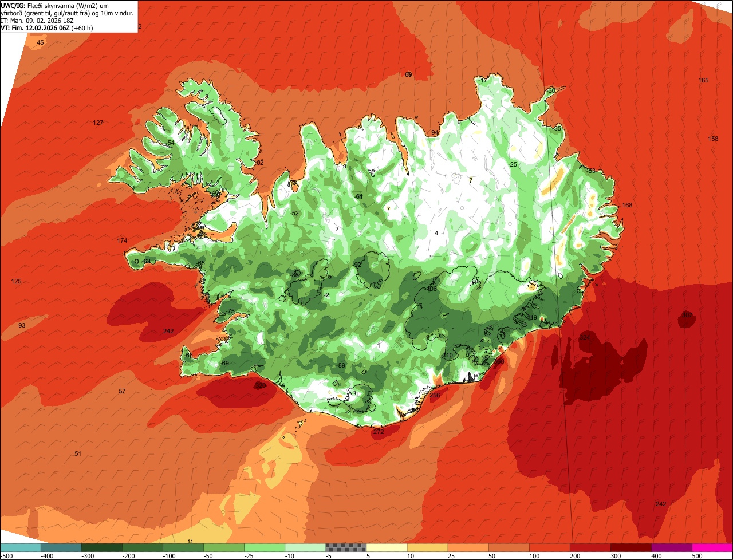Select the '54' value on the Westfjords
Viewport: 733px width, 560px height.
click(171, 143)
